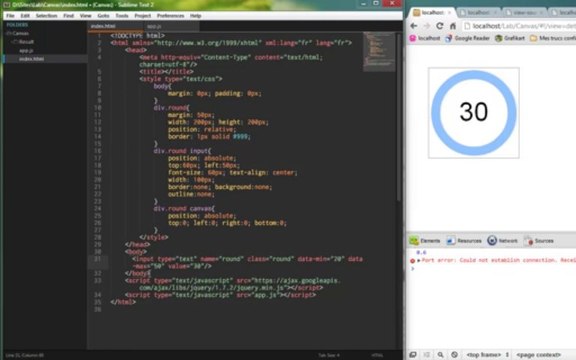Click the input showing 30 in the circle

coord(474,112)
